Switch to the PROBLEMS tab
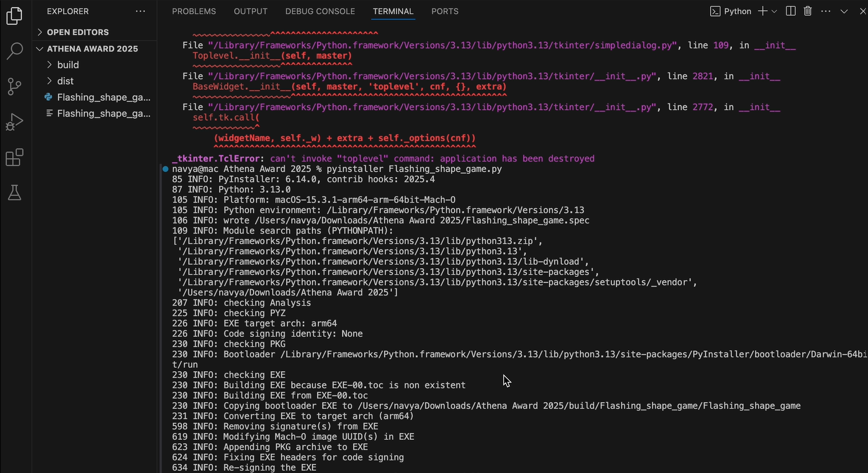Viewport: 868px width, 473px height. point(194,11)
